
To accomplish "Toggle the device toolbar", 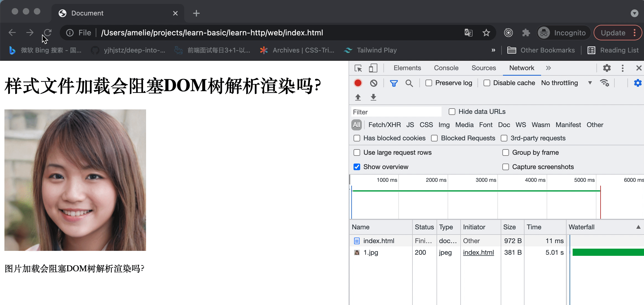I will click(373, 68).
